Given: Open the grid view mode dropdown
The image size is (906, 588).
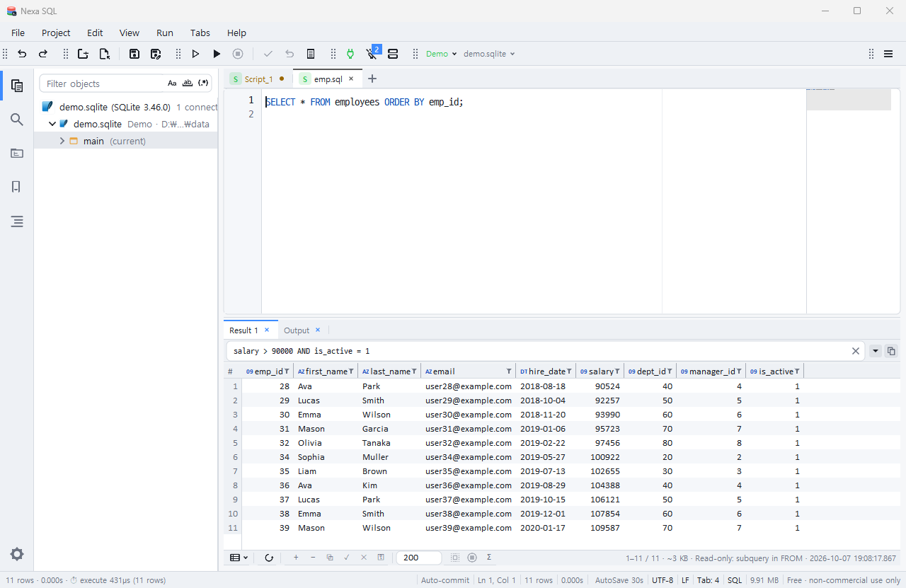Looking at the screenshot, I should (x=239, y=558).
